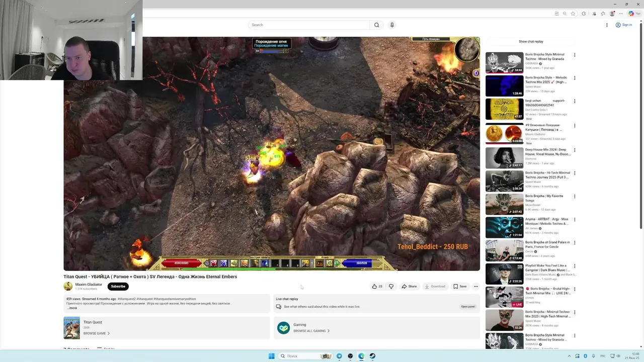Open options for Boris Brejcha Style Melodic Techno video

tap(575, 78)
